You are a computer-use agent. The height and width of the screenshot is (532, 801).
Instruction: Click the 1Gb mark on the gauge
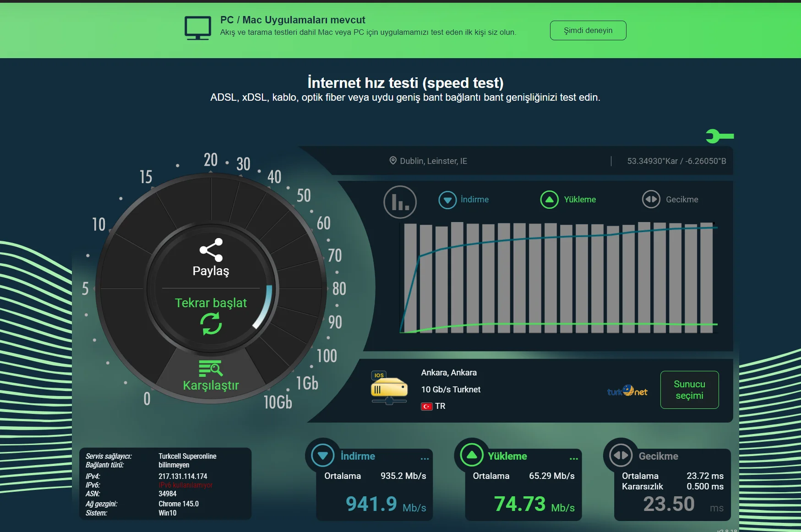pos(307,383)
